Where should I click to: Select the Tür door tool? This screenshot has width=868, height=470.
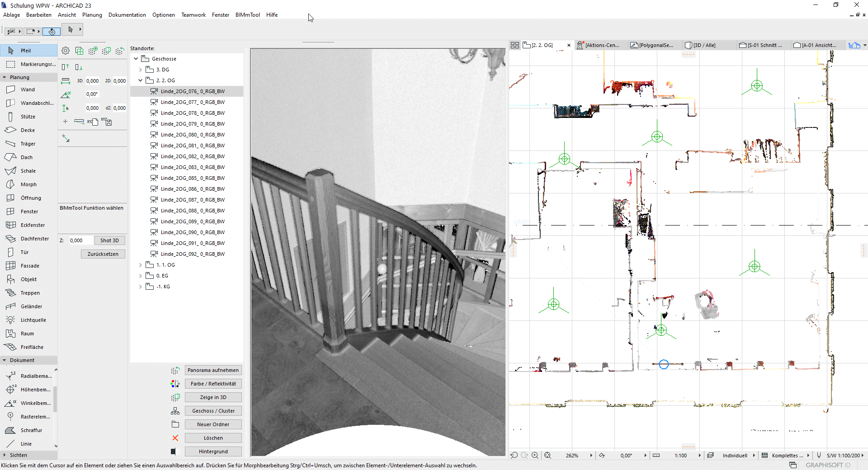coord(28,252)
